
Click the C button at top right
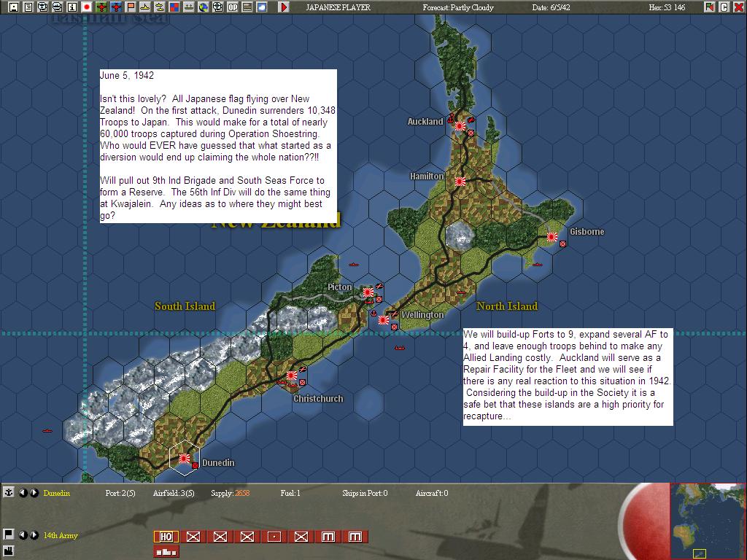724,7
